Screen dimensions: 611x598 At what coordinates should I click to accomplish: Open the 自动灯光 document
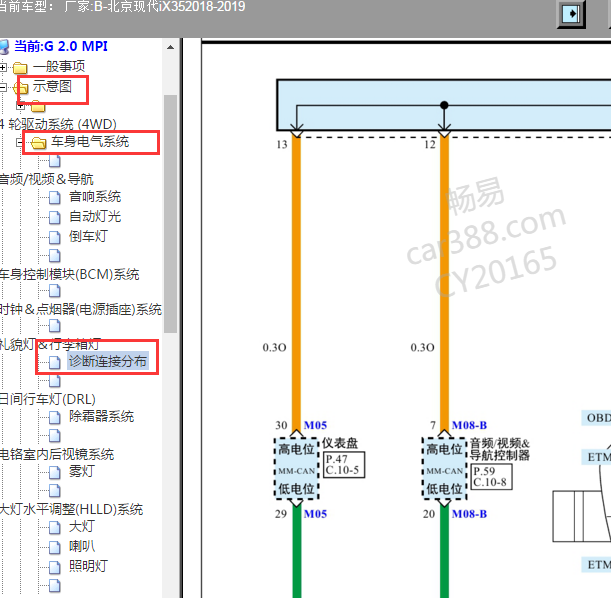95,216
